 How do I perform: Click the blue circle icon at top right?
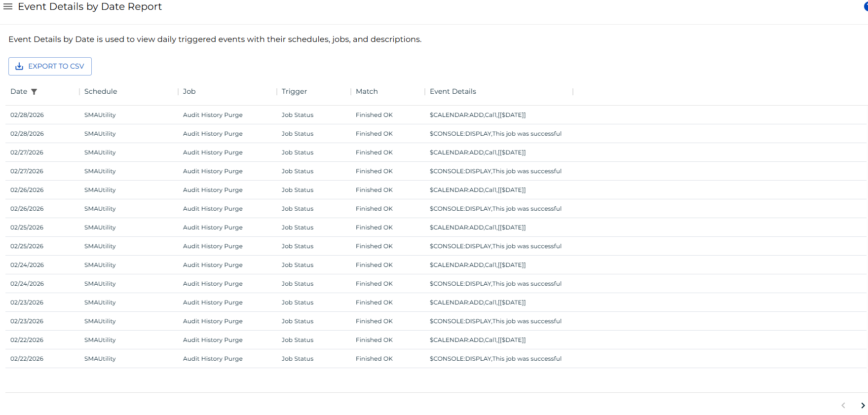point(866,7)
